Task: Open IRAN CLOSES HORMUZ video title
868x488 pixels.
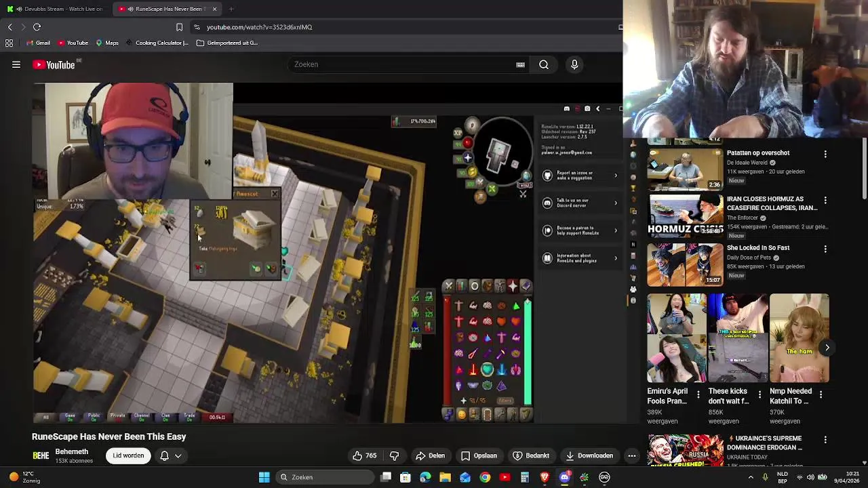Action: pyautogui.click(x=772, y=204)
